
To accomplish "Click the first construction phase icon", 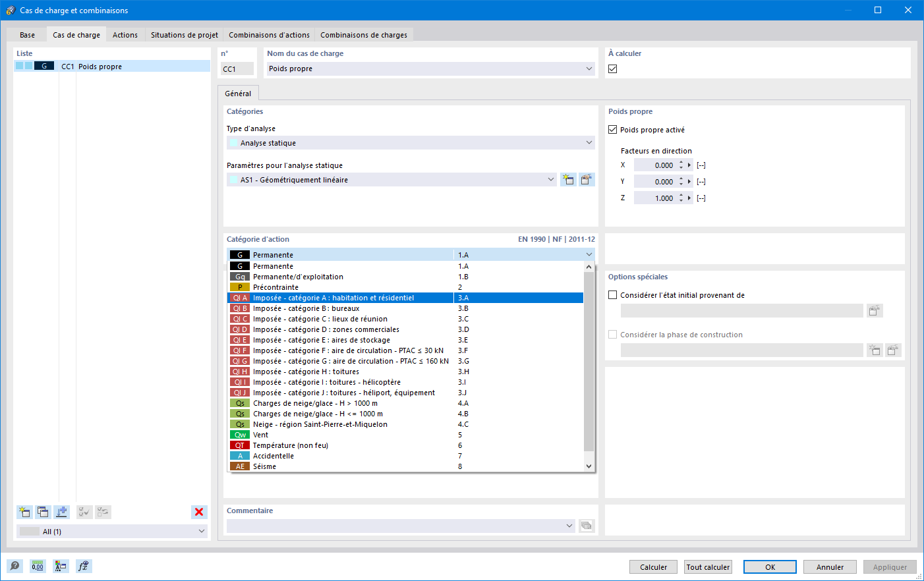I will pos(875,350).
